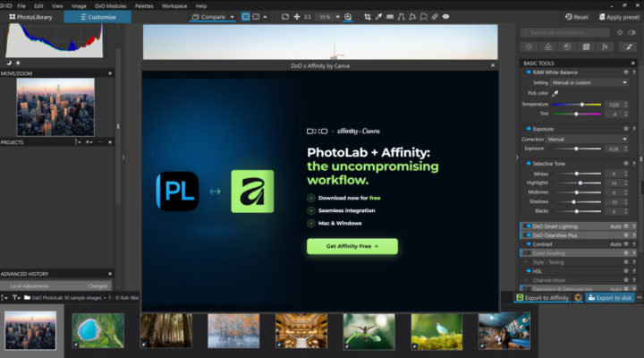Activate the force parallels perspective tool
This screenshot has width=644, height=358.
pyautogui.click(x=402, y=17)
